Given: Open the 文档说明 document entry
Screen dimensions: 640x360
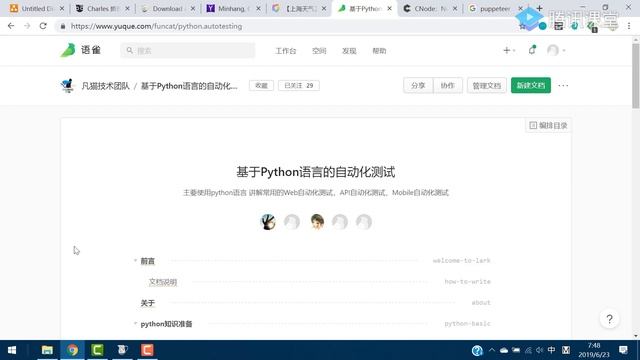Looking at the screenshot, I should coord(162,282).
